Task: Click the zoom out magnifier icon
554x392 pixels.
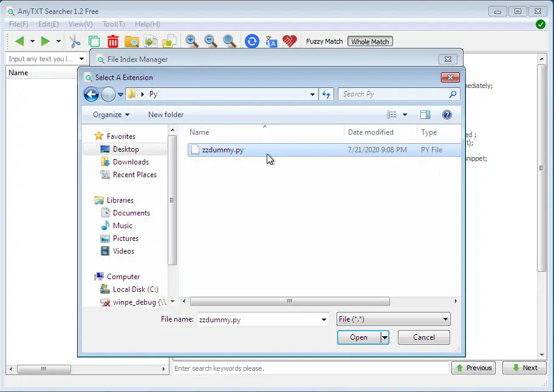Action: click(x=211, y=41)
